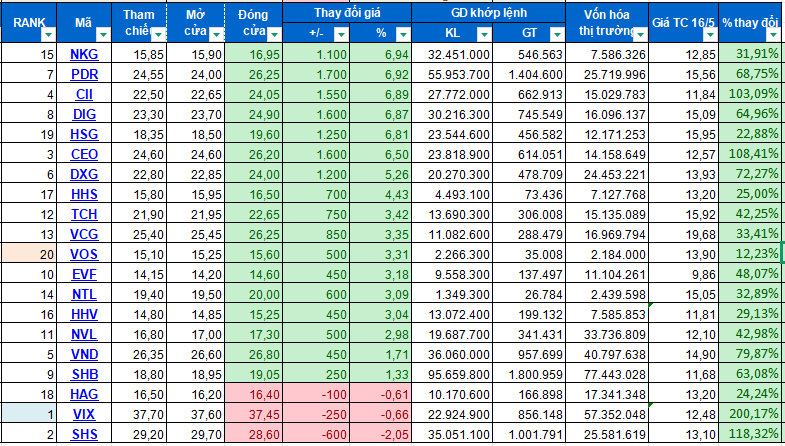Open the VCG ticker link
The image size is (785, 446).
pos(84,234)
